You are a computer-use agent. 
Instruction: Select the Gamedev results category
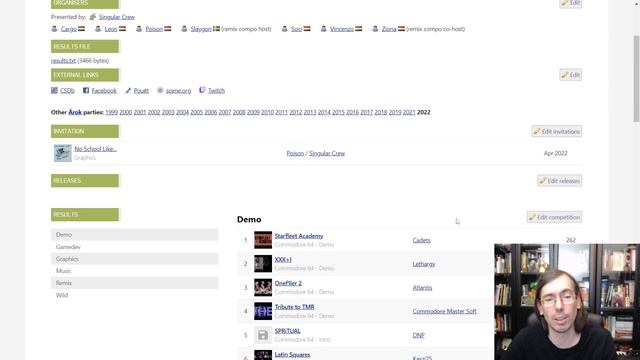click(x=135, y=247)
